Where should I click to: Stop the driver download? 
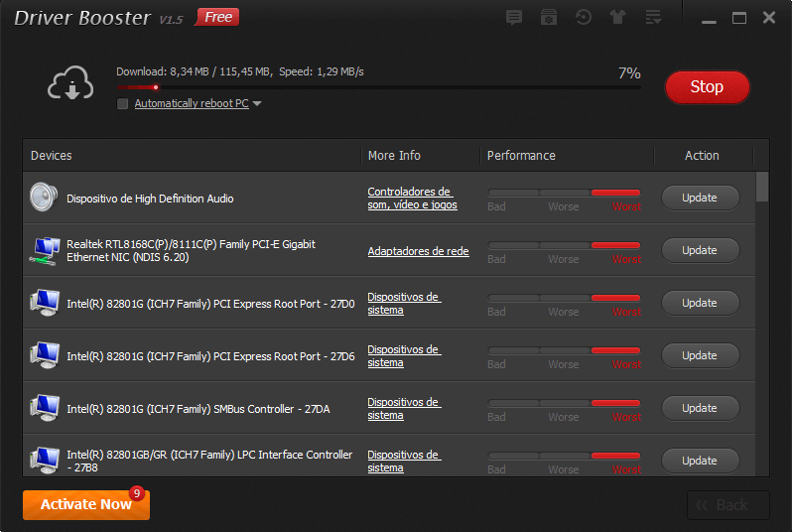(707, 87)
